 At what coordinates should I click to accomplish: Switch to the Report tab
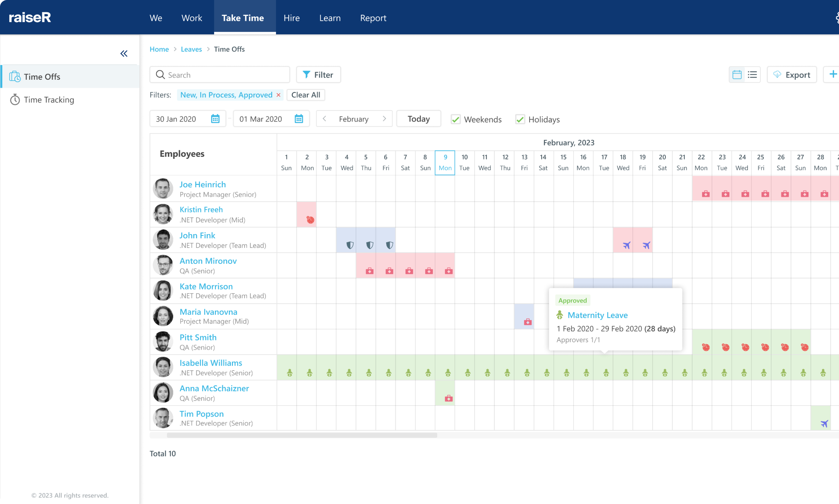pos(373,18)
